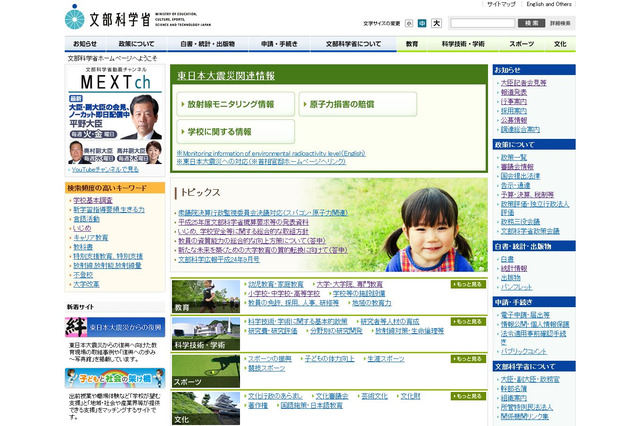Set text size to large 大

pyautogui.click(x=436, y=23)
